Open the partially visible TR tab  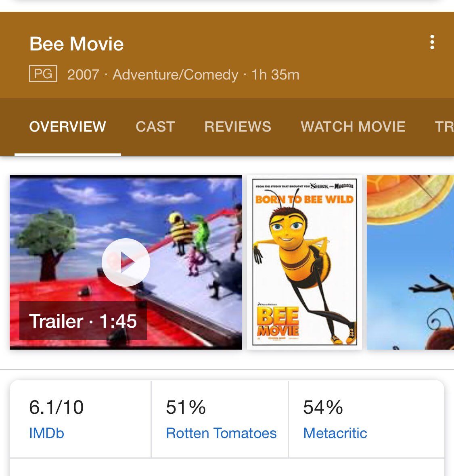tap(444, 127)
